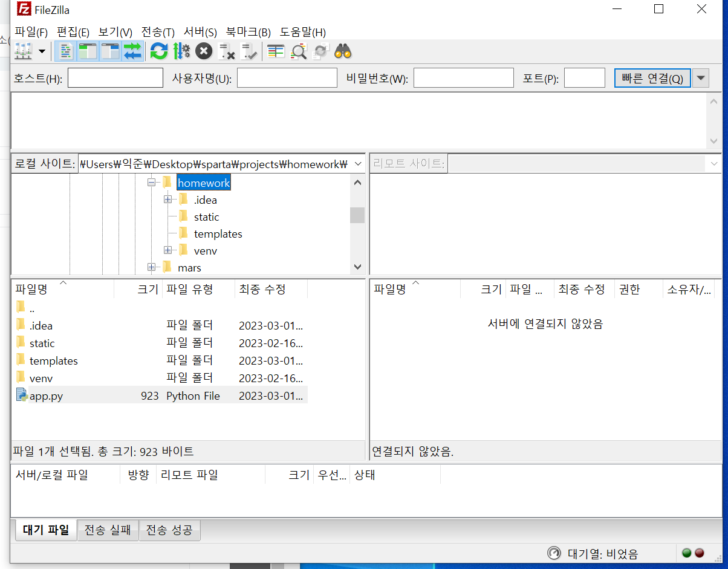Click the app.py Python file icon
728x569 pixels.
(22, 395)
